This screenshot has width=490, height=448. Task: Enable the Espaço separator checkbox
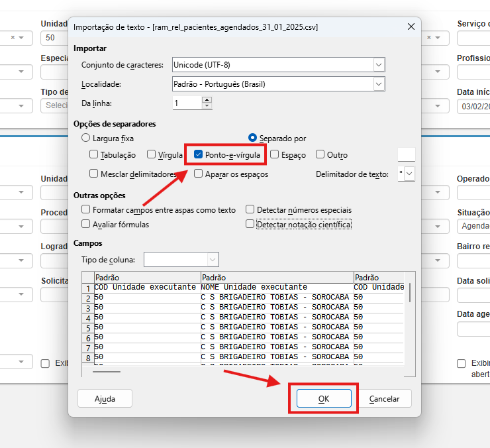click(274, 154)
